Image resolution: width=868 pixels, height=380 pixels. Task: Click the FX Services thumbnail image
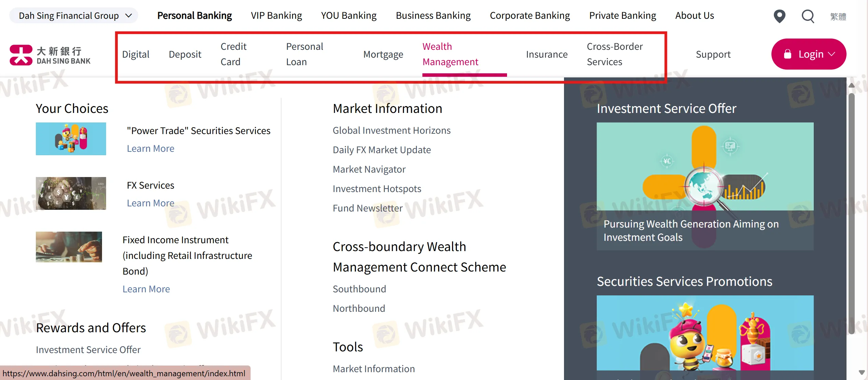pos(71,193)
